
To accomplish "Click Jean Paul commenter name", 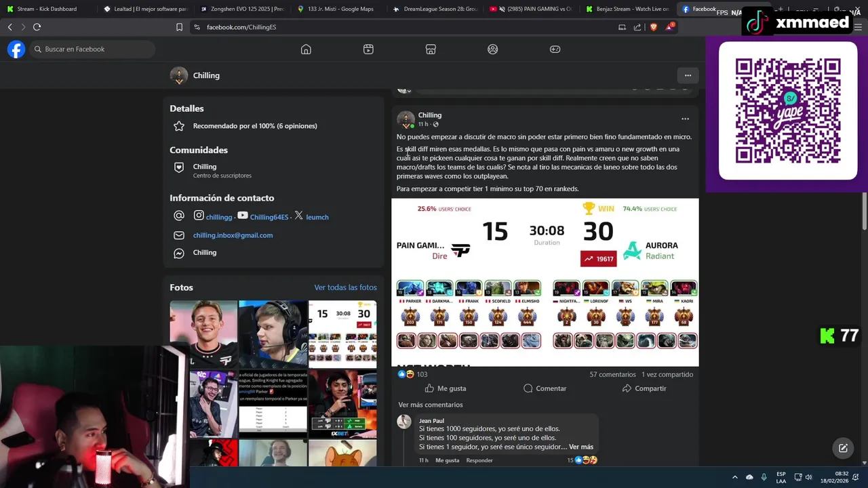I will coord(431,421).
